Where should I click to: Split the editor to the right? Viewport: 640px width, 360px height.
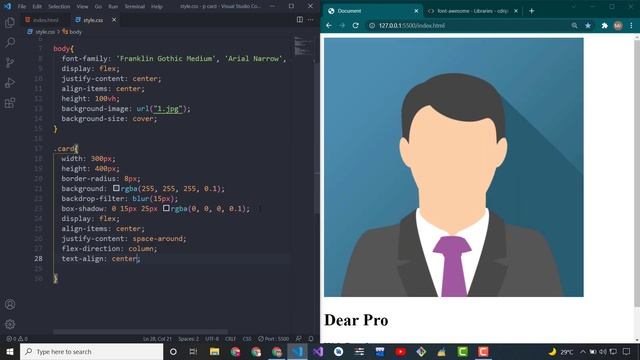pos(300,20)
